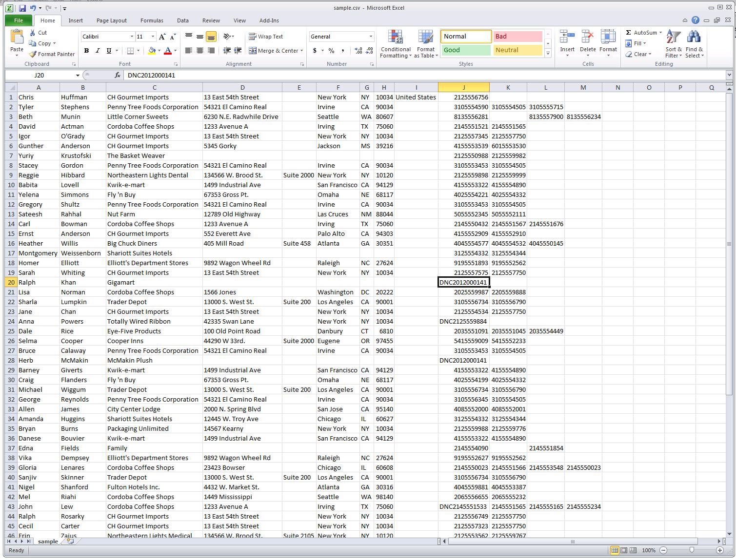Click the Undo arrow in the quick access toolbar

(x=33, y=8)
